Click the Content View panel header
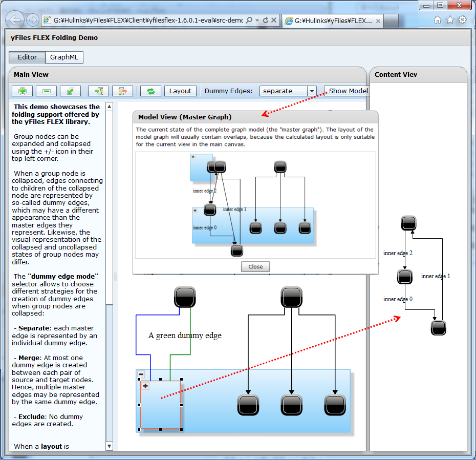This screenshot has width=476, height=460. 418,75
